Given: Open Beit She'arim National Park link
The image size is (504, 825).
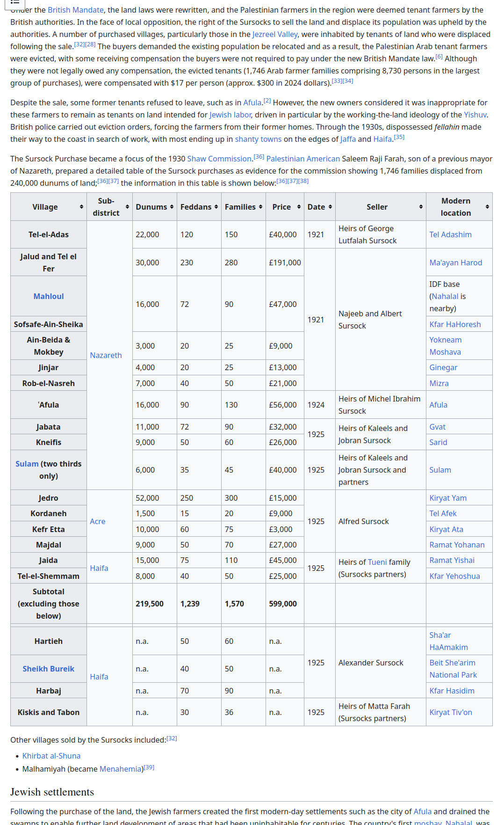Looking at the screenshot, I should [453, 669].
